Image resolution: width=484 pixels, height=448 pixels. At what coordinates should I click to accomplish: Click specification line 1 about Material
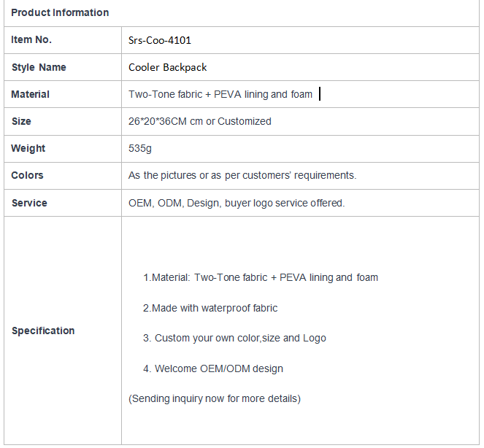coord(261,277)
